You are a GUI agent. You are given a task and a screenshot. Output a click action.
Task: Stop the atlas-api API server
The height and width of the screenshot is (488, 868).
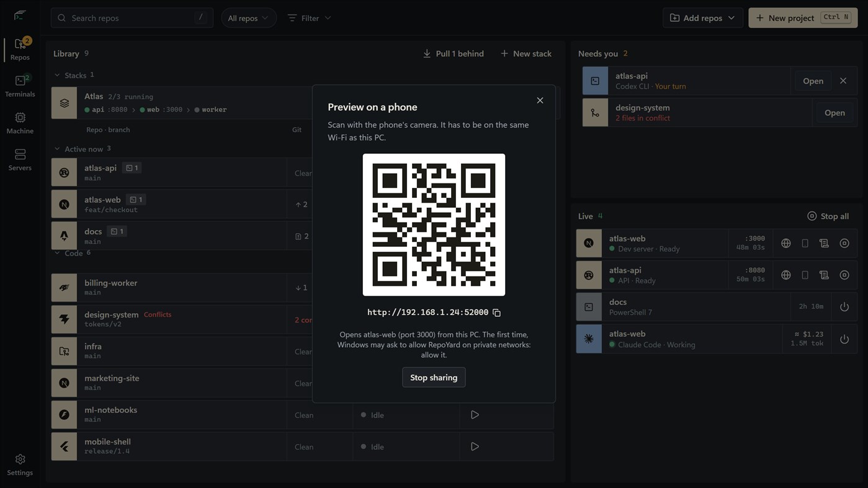point(844,275)
